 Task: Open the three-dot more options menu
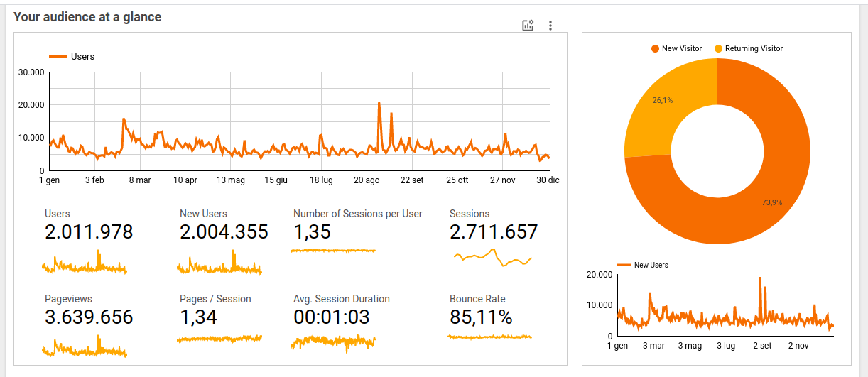(x=550, y=26)
